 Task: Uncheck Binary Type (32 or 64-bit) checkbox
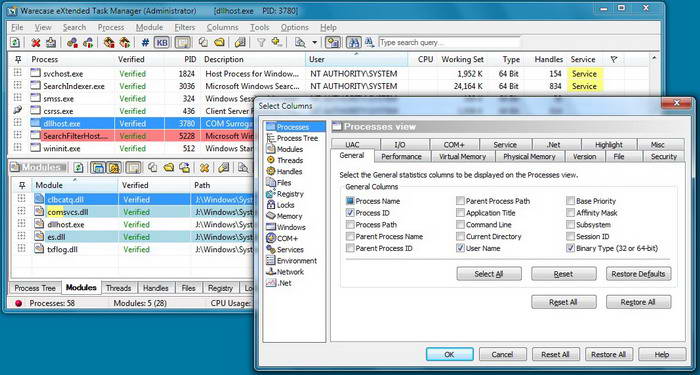pos(571,248)
